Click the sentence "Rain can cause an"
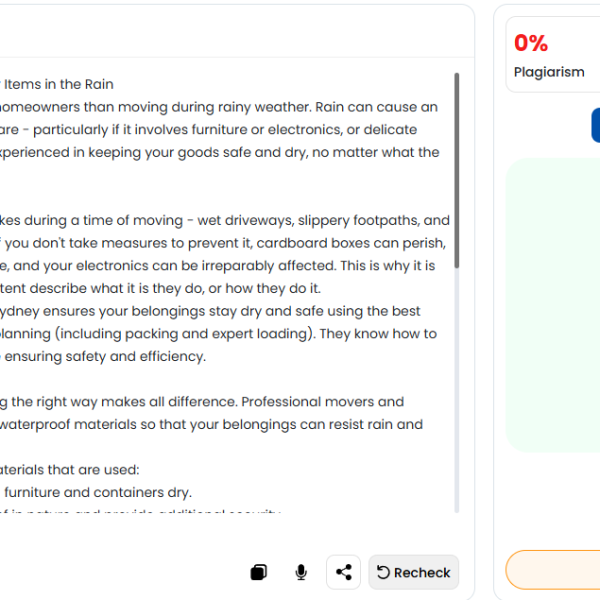 [x=377, y=107]
